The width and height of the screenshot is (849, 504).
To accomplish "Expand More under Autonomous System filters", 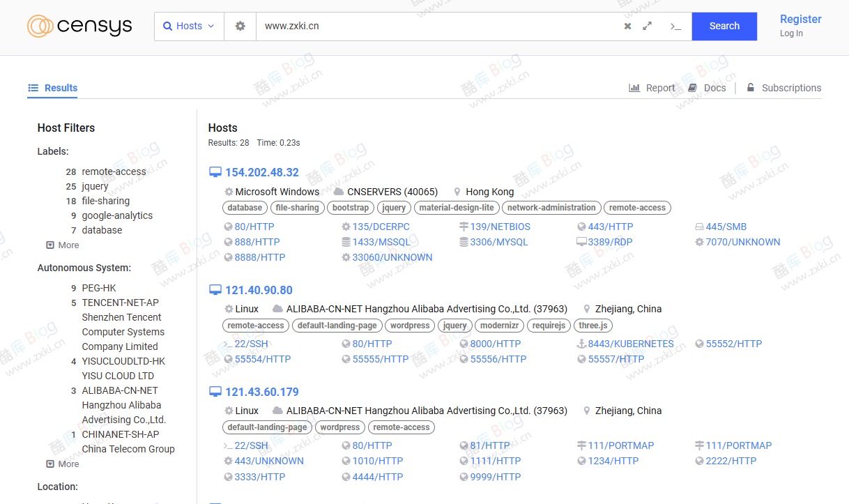I will click(63, 464).
